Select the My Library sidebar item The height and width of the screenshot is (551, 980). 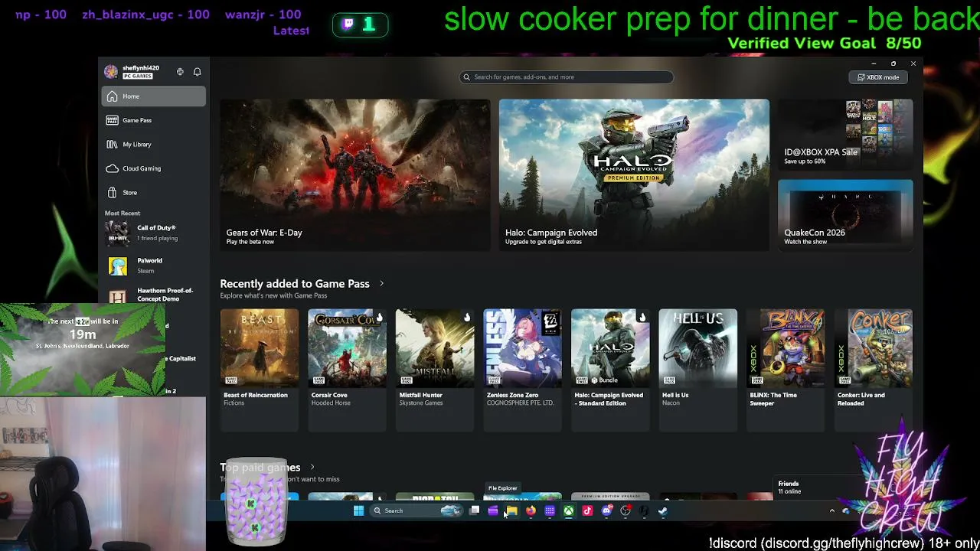[153, 144]
